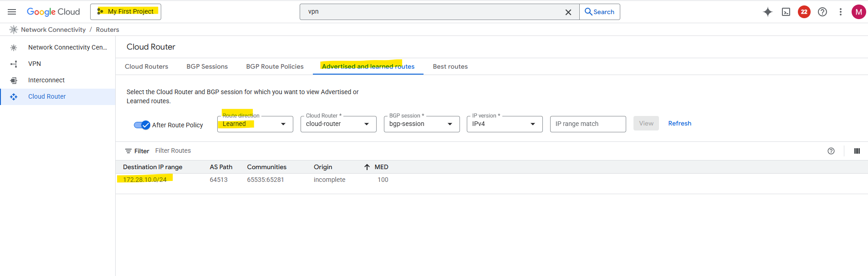
Task: Click the Refresh link
Action: point(679,123)
